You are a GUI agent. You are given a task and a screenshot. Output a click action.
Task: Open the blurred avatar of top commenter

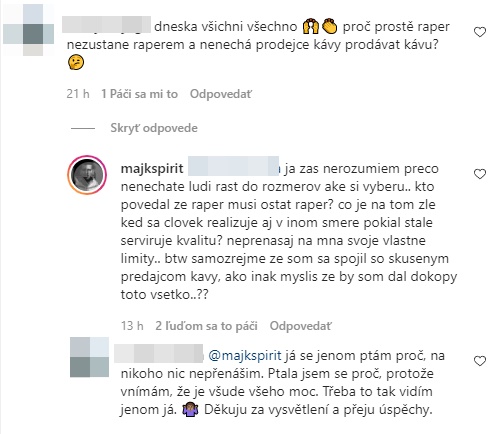[29, 30]
